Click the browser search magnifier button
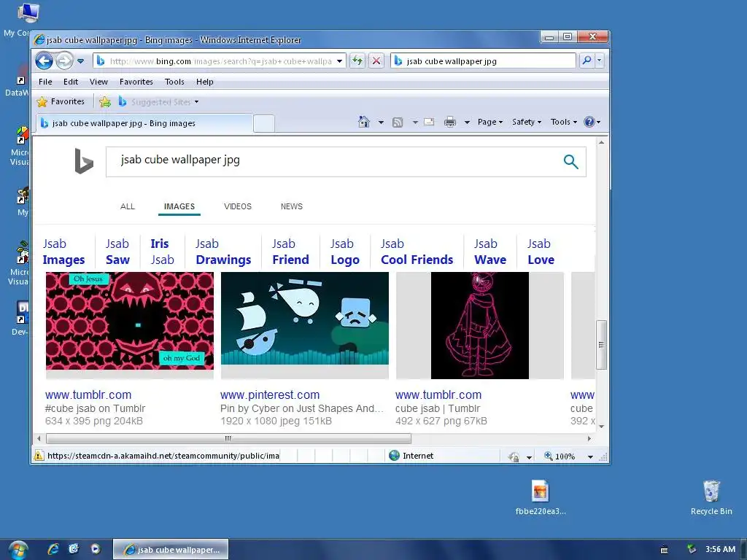The image size is (747, 560). pyautogui.click(x=587, y=61)
